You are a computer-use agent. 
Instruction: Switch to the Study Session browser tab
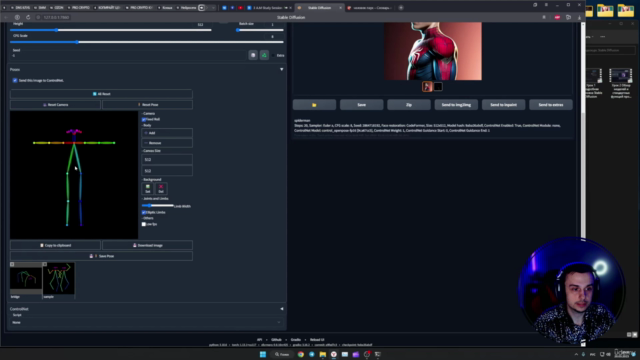coord(268,8)
